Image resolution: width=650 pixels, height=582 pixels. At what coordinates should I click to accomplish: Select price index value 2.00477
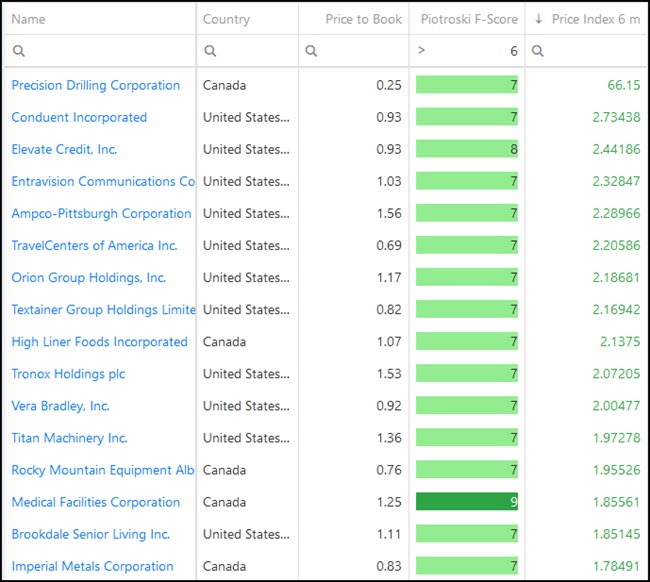(616, 406)
